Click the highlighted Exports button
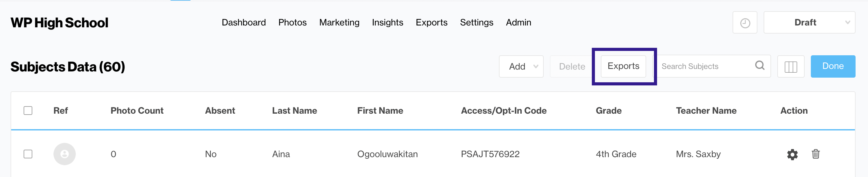The height and width of the screenshot is (177, 868). [624, 66]
